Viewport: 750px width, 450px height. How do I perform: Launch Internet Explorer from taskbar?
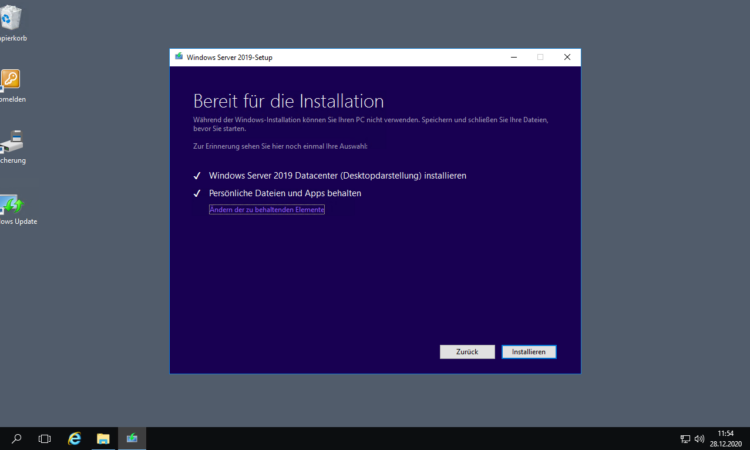pyautogui.click(x=74, y=439)
